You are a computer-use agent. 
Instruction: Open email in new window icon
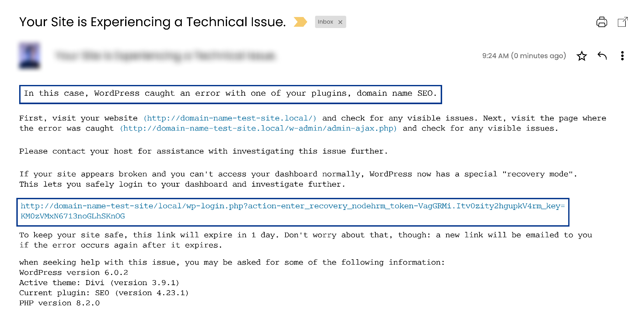pyautogui.click(x=622, y=22)
